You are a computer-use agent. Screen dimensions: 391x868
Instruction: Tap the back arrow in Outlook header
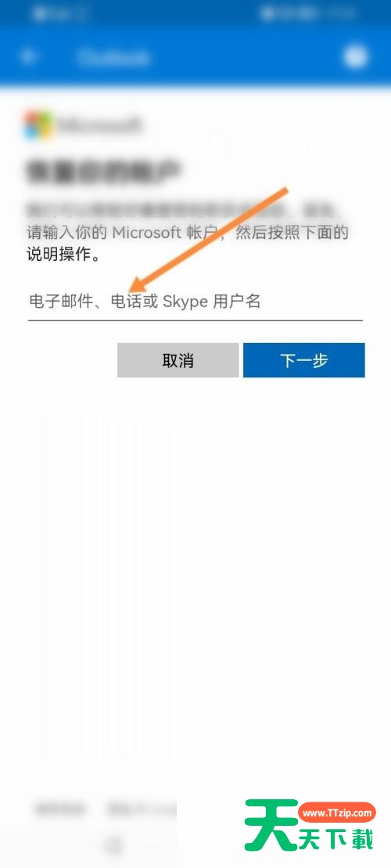28,56
